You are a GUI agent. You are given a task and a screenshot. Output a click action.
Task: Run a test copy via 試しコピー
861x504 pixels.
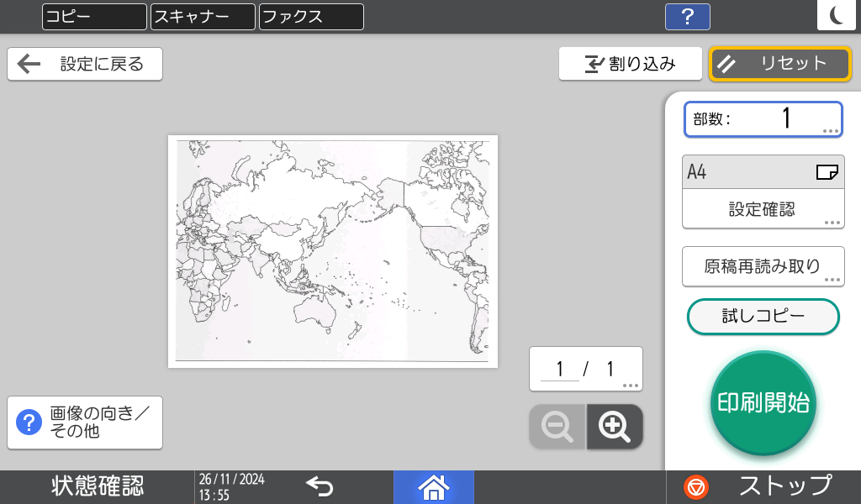pos(763,317)
